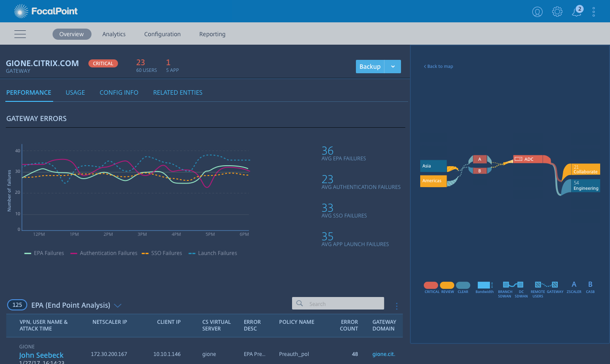Toggle Authentication Failures legend series
610x364 pixels.
tap(104, 253)
